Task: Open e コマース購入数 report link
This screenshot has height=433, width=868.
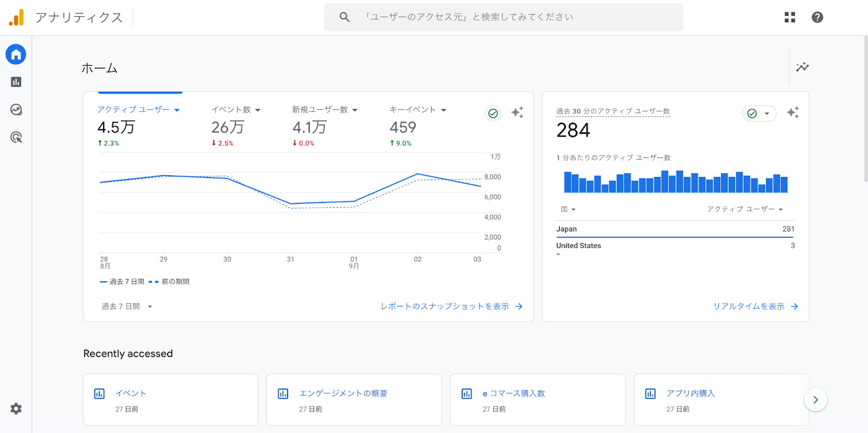Action: click(514, 393)
